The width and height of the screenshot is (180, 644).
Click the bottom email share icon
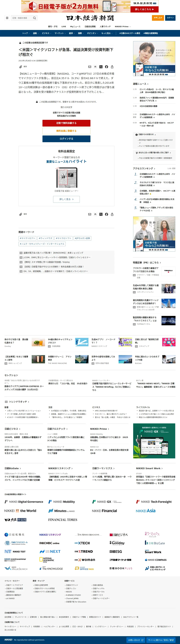(x=90, y=214)
